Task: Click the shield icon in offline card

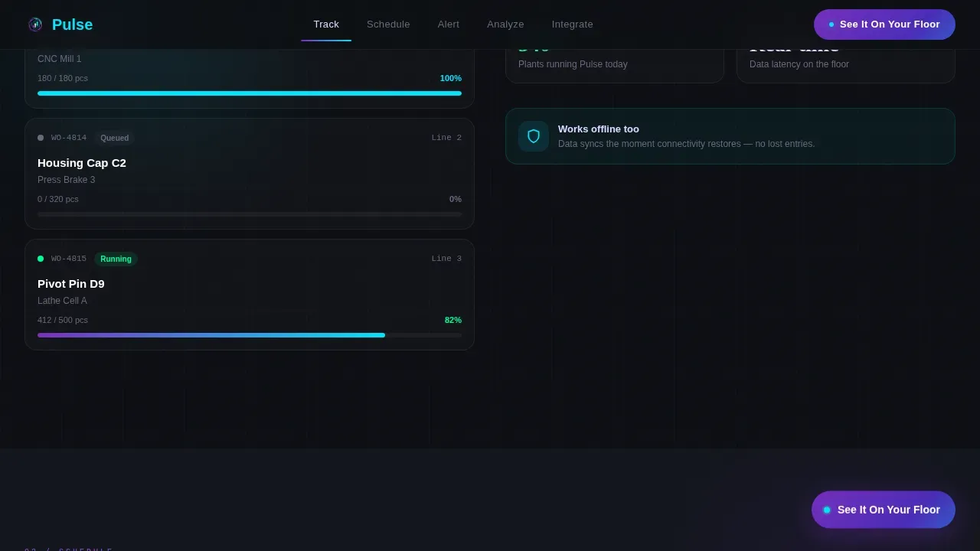Action: [534, 136]
